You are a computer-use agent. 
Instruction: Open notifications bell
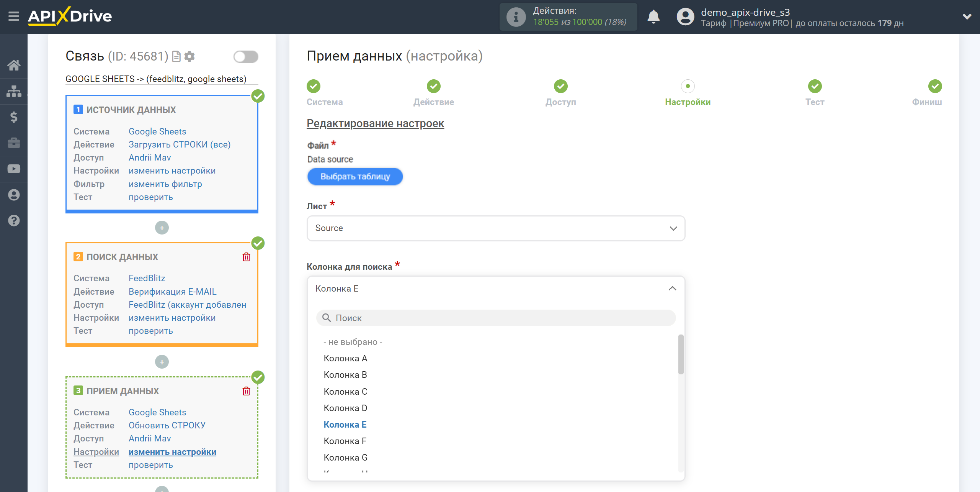(653, 17)
